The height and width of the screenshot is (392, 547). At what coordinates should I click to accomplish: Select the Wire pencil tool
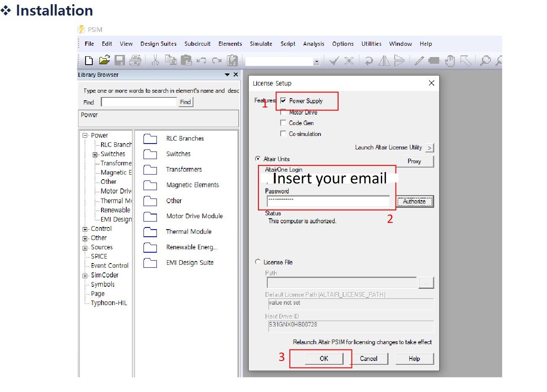tap(419, 61)
